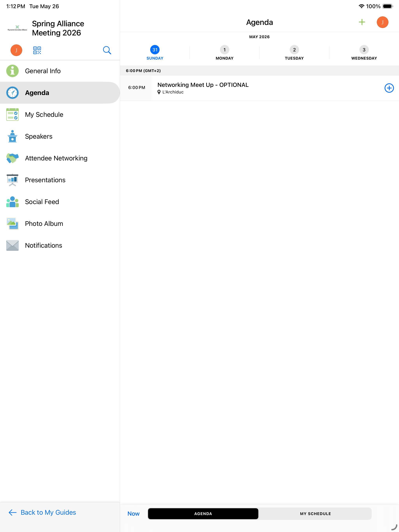Click the My Schedule calendar icon
This screenshot has width=399, height=532.
coord(12,115)
